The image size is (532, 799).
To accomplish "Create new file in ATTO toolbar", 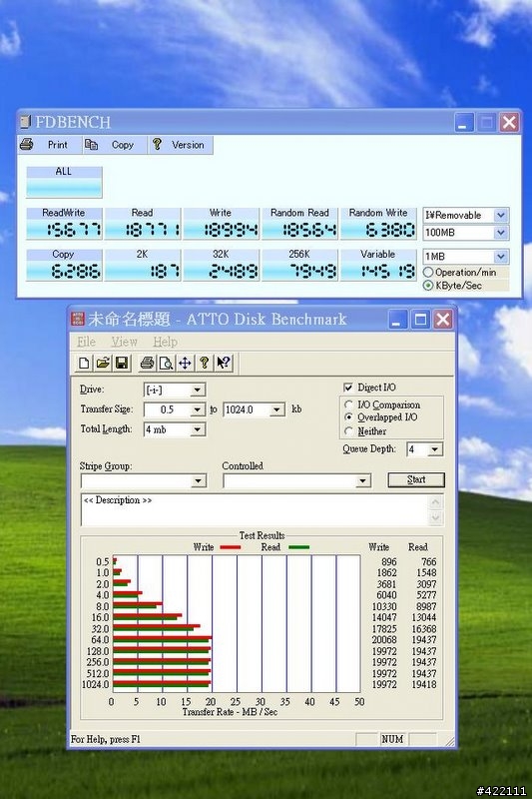I will 84,363.
